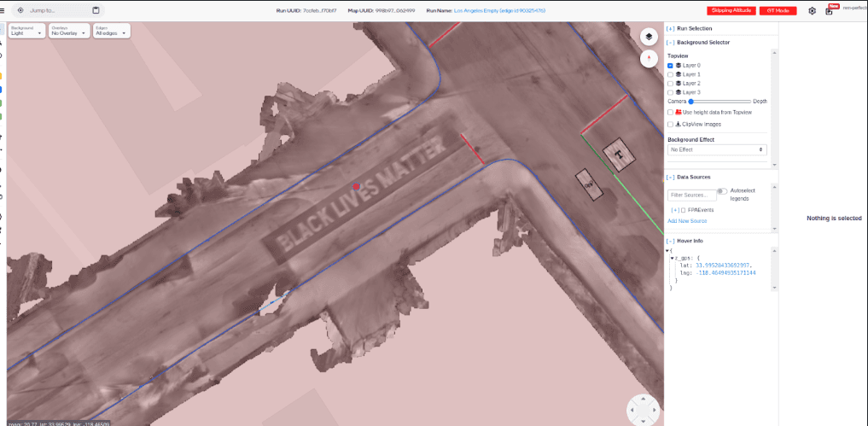Viewport: 868px width, 426px height.
Task: Toggle the Autoselect legends switch
Action: pos(722,191)
